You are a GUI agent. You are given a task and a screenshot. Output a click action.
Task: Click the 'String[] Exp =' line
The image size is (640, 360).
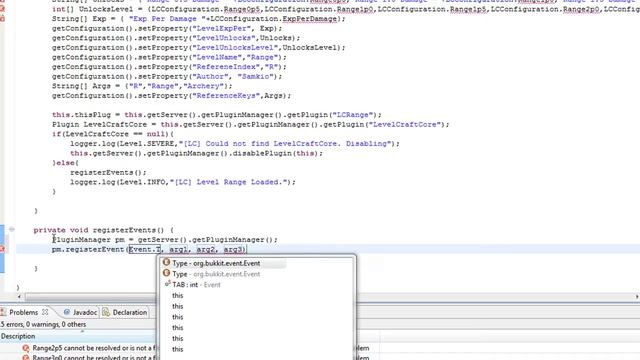pyautogui.click(x=199, y=19)
